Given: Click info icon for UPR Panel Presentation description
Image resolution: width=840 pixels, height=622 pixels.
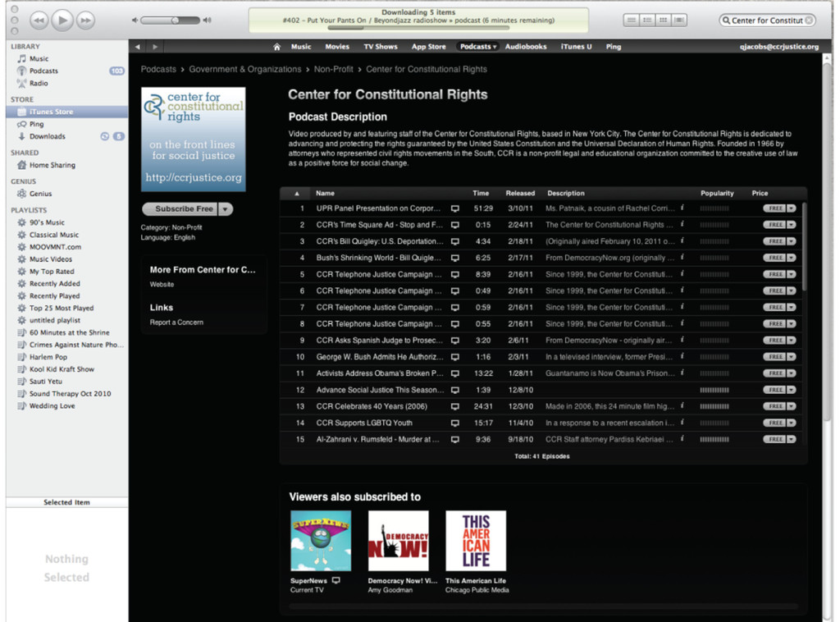Looking at the screenshot, I should pos(682,208).
